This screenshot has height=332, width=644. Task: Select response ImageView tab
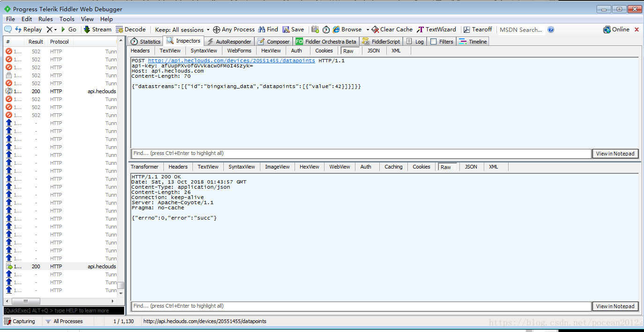pyautogui.click(x=277, y=167)
